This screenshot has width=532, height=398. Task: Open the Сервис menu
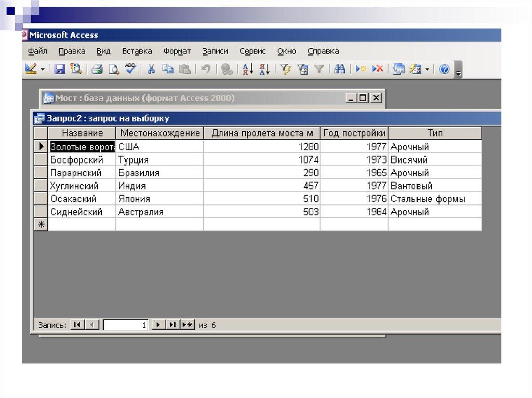pyautogui.click(x=252, y=51)
